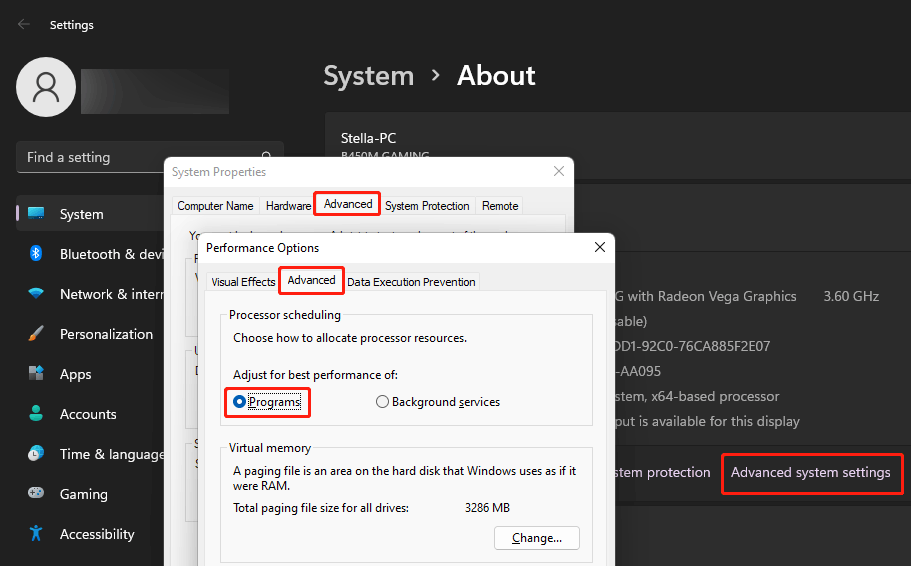Select Advanced tab in System Properties
Screen dimensions: 911x566
pos(347,204)
